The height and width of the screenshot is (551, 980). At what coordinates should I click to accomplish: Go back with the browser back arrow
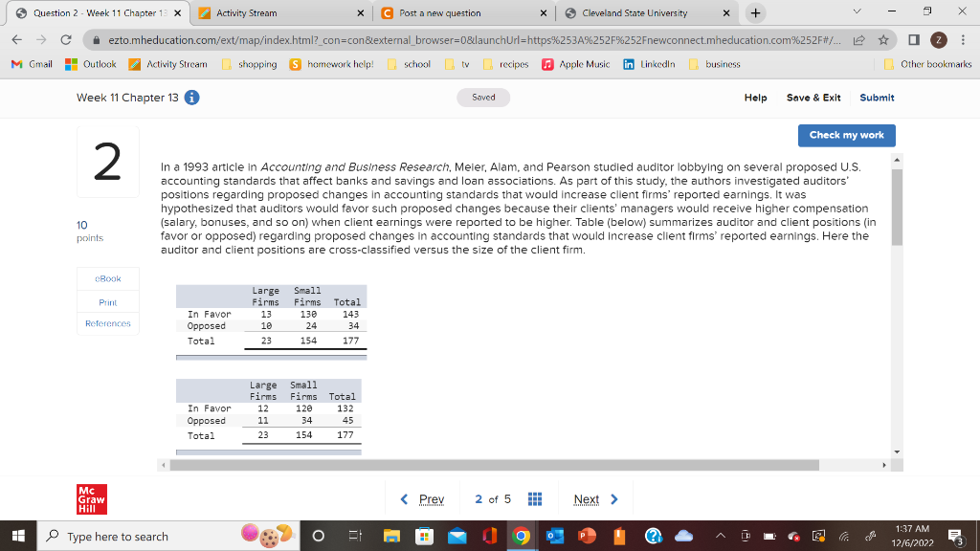[x=17, y=40]
